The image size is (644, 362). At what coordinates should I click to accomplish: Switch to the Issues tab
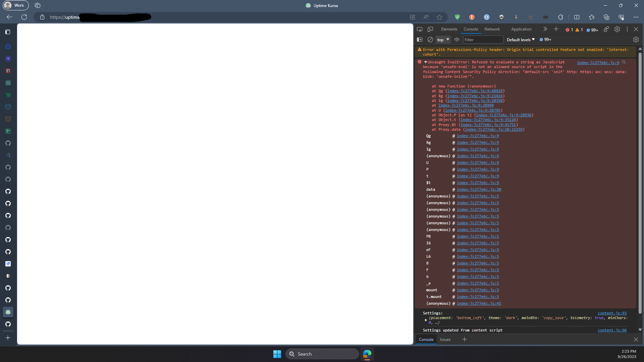coord(445,339)
